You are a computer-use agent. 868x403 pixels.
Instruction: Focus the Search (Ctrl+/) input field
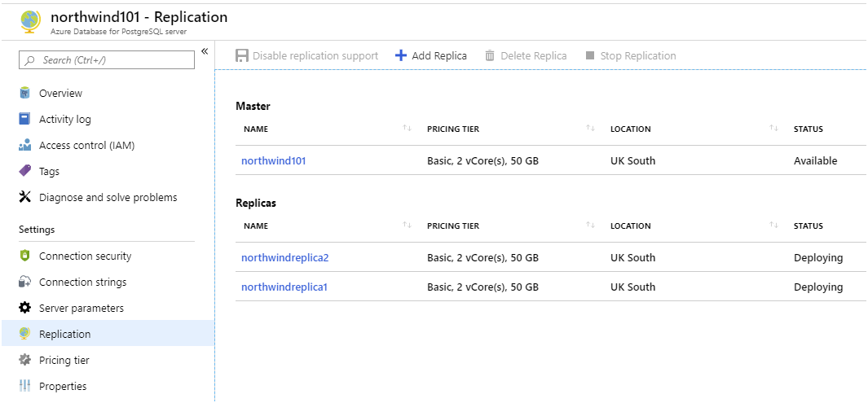pyautogui.click(x=107, y=59)
